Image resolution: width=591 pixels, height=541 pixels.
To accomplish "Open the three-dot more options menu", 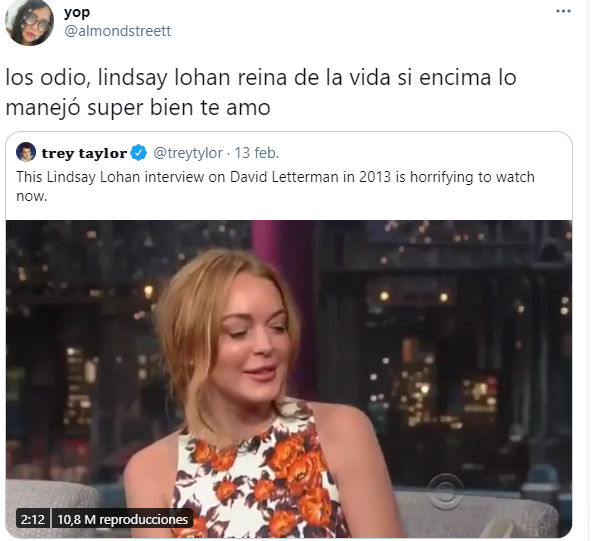I will point(563,11).
